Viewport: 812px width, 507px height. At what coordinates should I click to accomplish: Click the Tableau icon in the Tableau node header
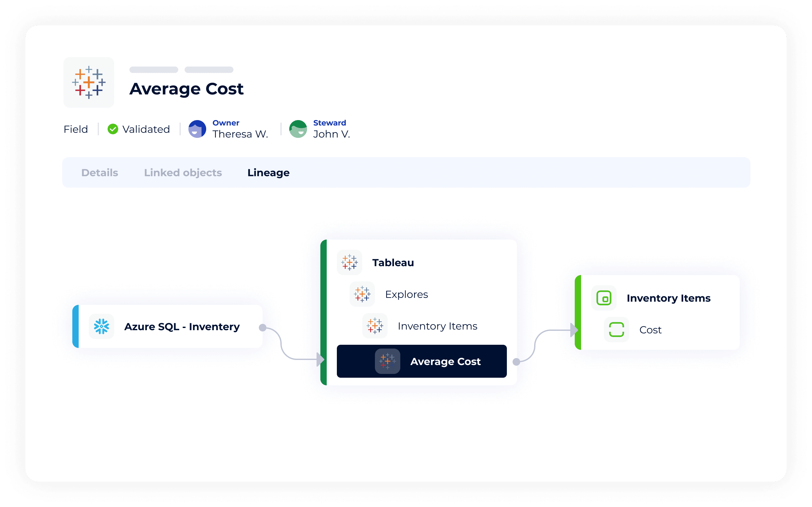tap(349, 262)
